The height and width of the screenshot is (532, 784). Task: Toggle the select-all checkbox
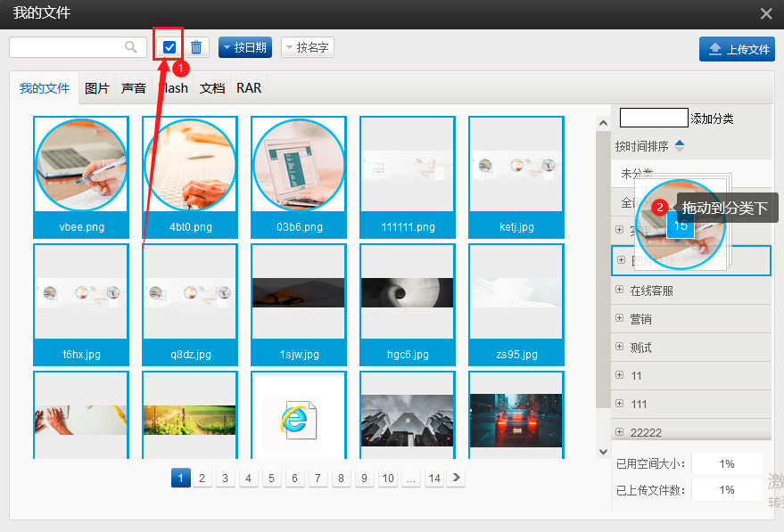click(x=169, y=47)
